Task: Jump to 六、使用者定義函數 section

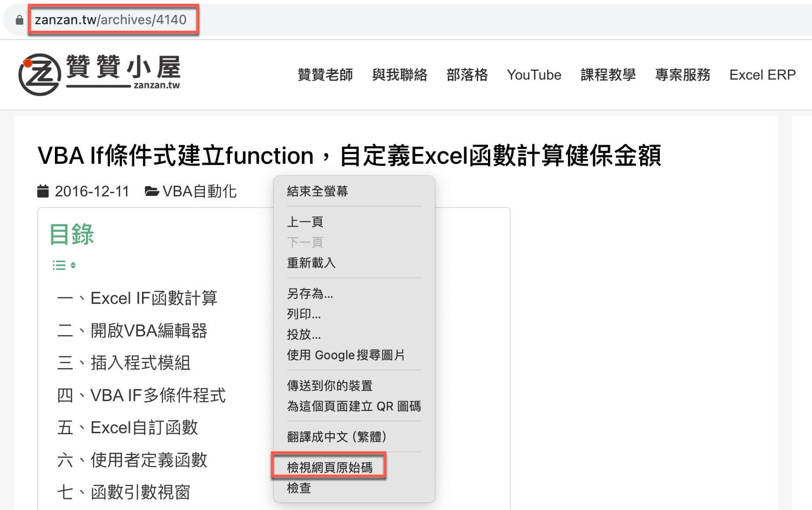Action: coord(132,460)
